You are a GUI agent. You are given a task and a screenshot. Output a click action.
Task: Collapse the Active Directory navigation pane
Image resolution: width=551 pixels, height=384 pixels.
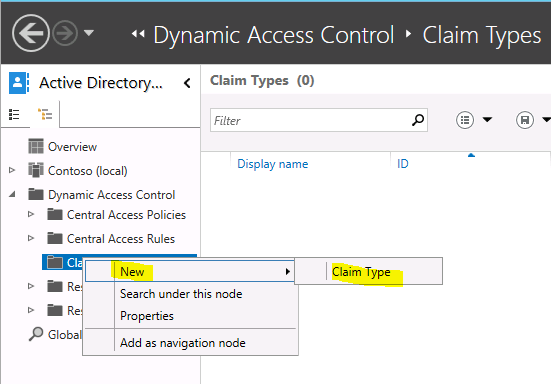187,83
